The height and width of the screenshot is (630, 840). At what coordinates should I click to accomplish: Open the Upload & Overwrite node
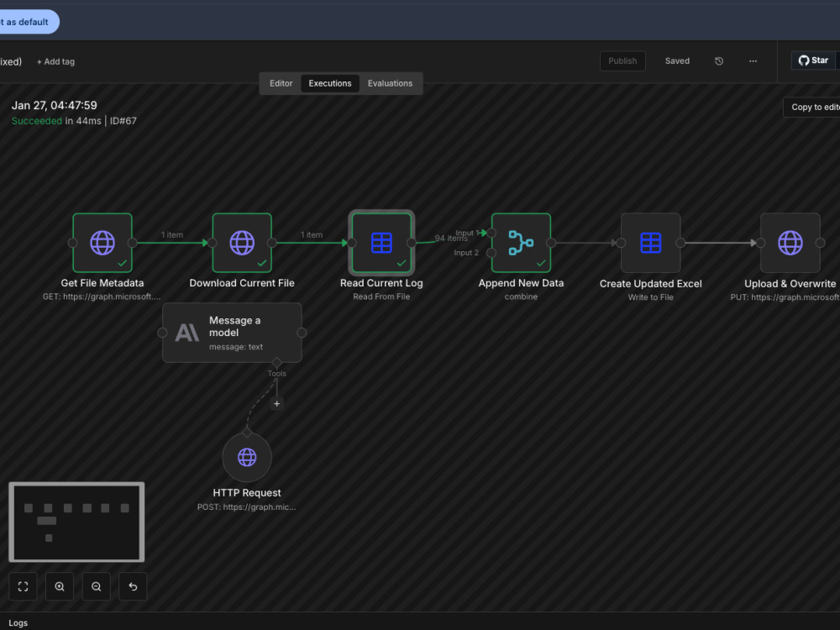coord(790,243)
